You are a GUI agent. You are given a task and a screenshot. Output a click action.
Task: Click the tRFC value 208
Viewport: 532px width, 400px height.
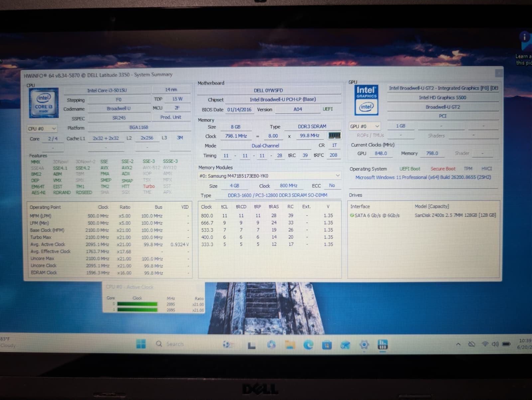(333, 155)
